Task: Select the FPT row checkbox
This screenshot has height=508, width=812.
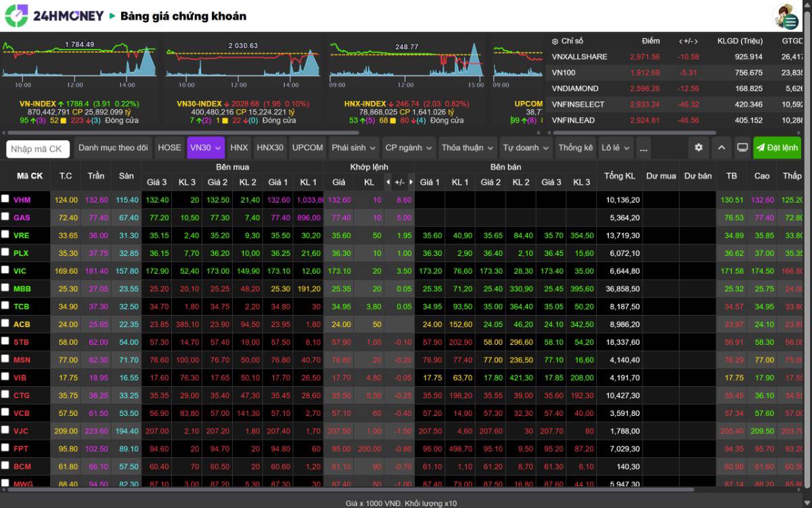Action: point(5,448)
